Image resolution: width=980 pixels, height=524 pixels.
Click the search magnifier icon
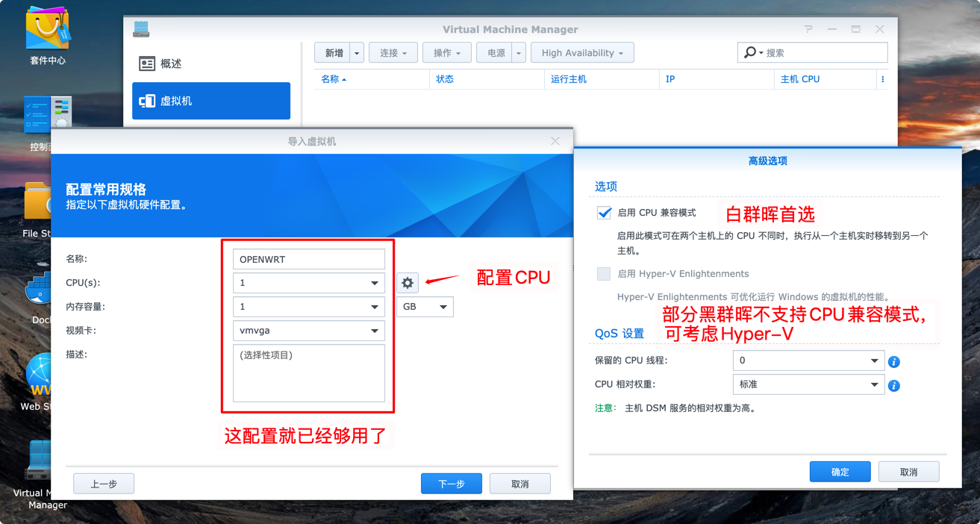(x=749, y=53)
